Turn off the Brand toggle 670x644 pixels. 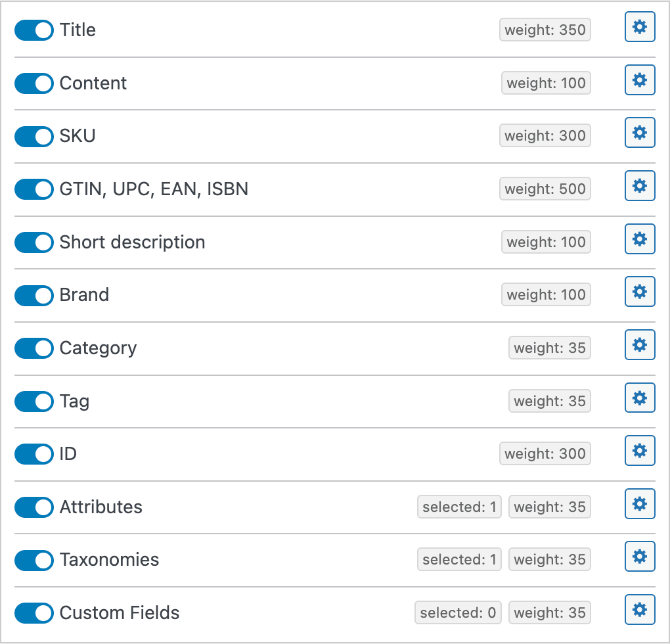[x=33, y=296]
